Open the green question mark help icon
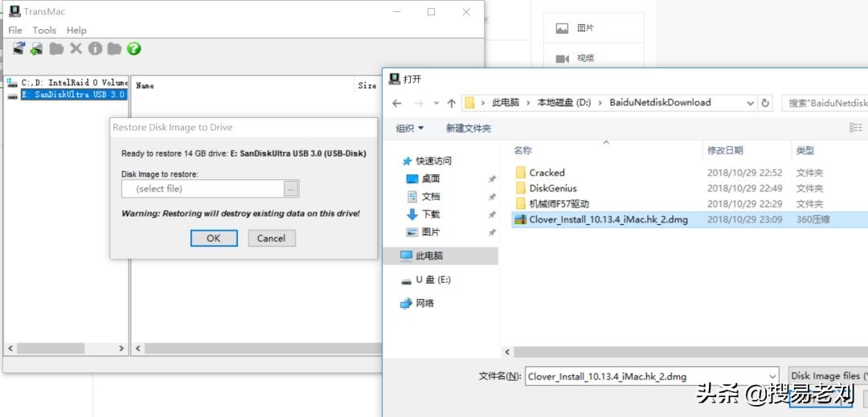 [133, 49]
